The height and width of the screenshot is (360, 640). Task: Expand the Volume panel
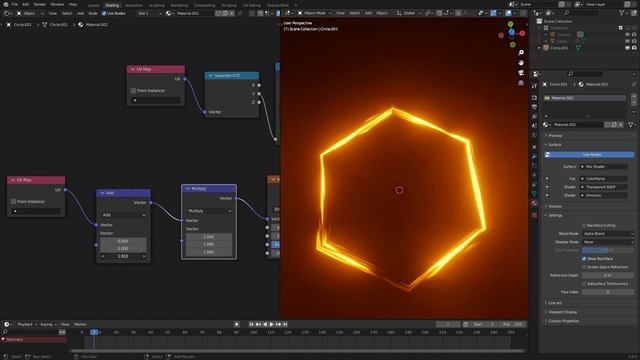click(x=555, y=207)
